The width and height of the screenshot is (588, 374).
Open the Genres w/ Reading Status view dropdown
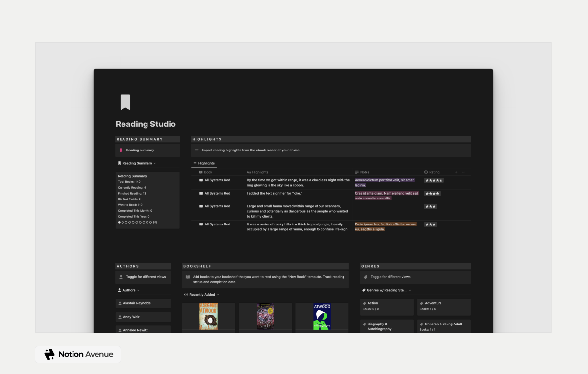pos(387,290)
